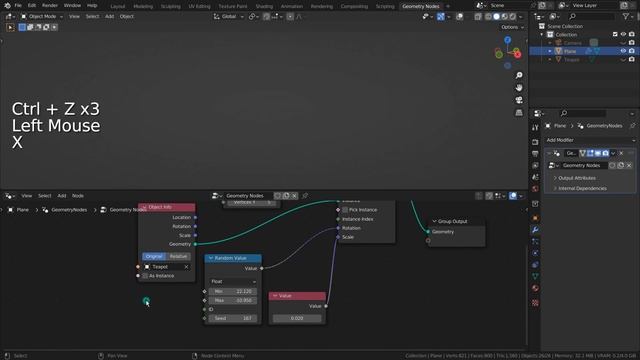640x360 pixels.
Task: Click the Geometry Nodes name field in node editor header
Action: click(248, 196)
